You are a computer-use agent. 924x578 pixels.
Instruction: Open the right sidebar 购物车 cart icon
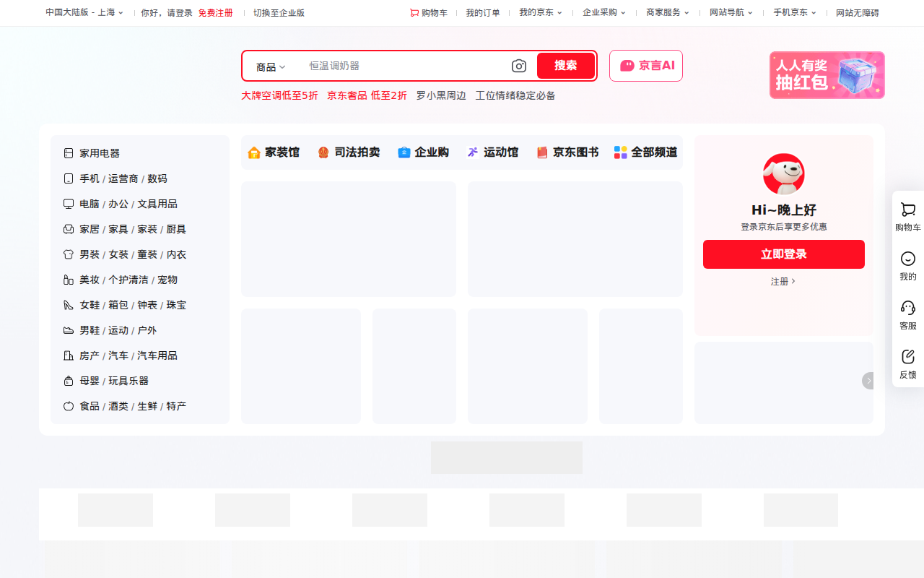908,210
